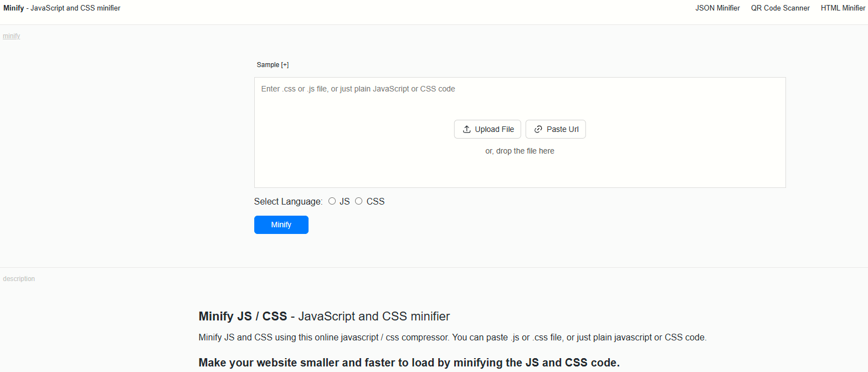Select the JS language radio button
868x372 pixels.
click(x=332, y=201)
